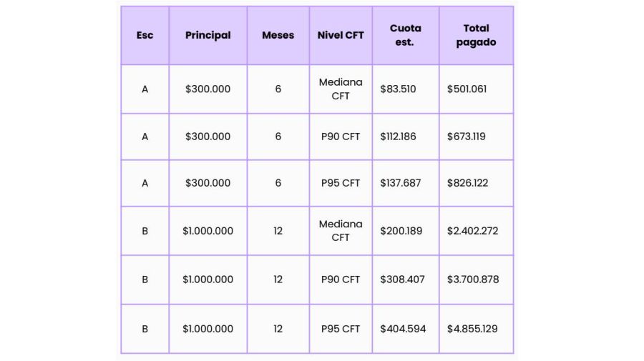Click the Nivel CFT column header
Screen dimensions: 644x361
(x=341, y=35)
